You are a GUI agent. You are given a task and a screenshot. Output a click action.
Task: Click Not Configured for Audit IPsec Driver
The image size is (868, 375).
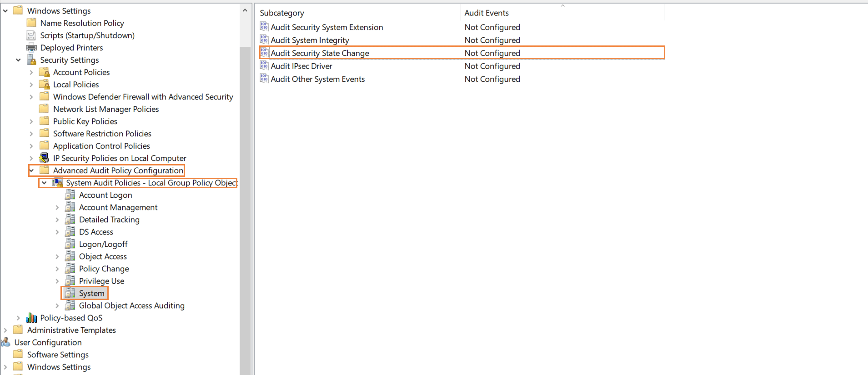[x=492, y=66]
